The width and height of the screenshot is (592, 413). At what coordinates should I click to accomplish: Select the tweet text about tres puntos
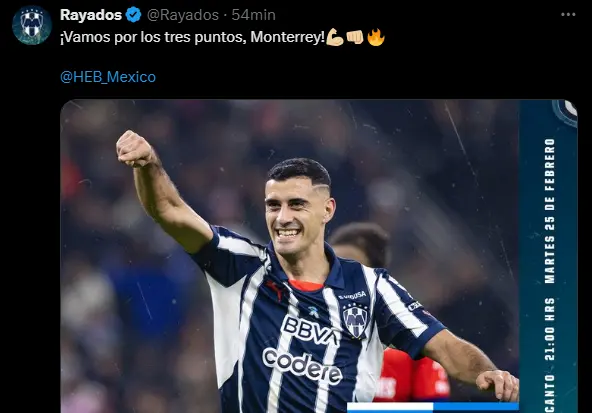[193, 37]
